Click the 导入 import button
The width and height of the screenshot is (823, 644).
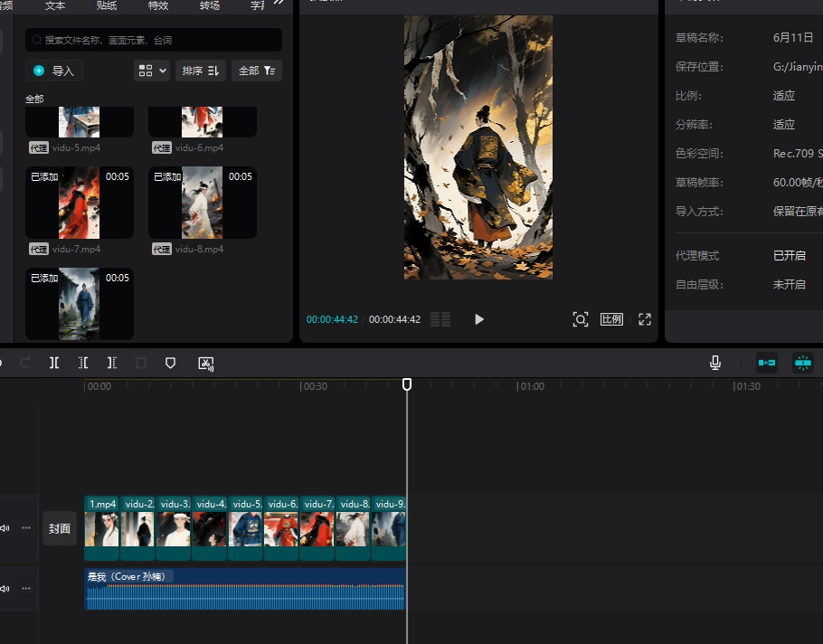coord(54,71)
